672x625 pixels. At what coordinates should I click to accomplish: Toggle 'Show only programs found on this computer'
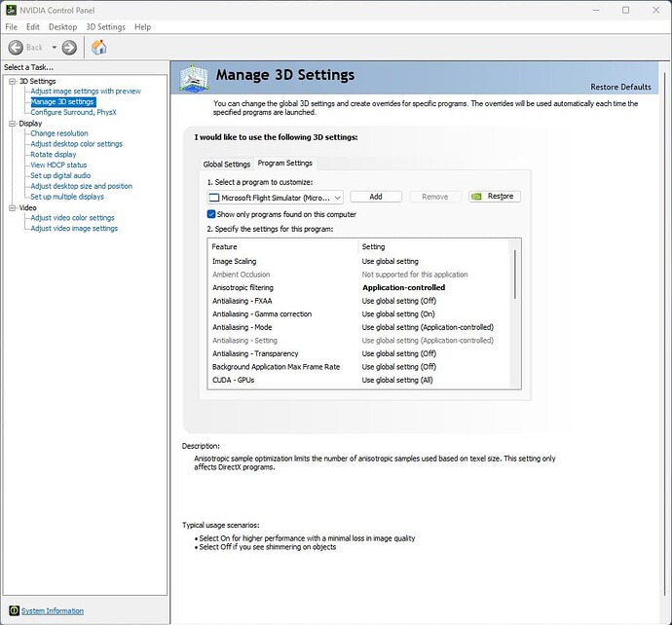(211, 214)
